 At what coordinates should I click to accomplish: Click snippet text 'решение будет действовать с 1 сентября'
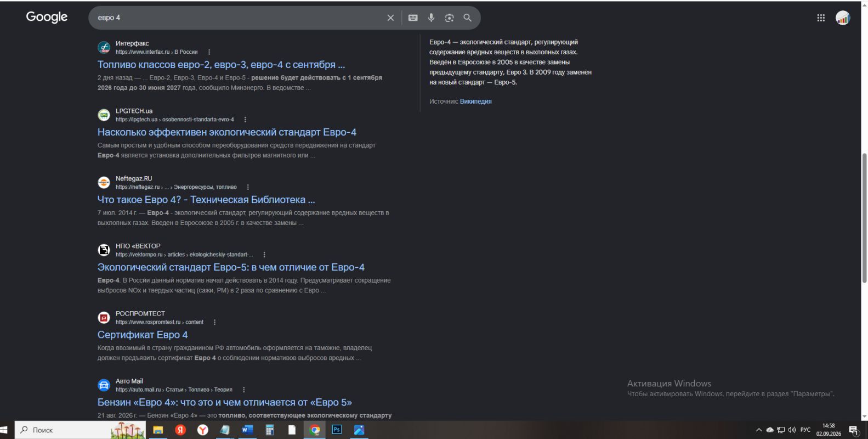(x=316, y=78)
